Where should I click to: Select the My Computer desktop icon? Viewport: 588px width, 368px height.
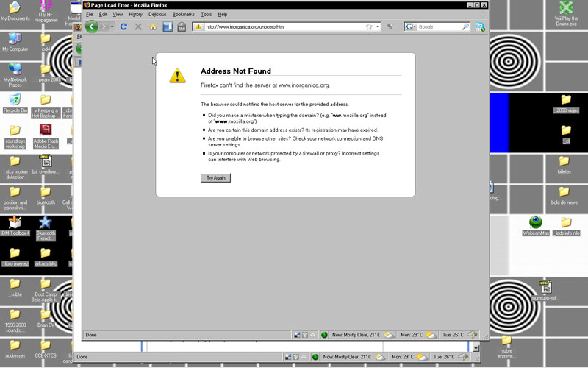tap(15, 42)
